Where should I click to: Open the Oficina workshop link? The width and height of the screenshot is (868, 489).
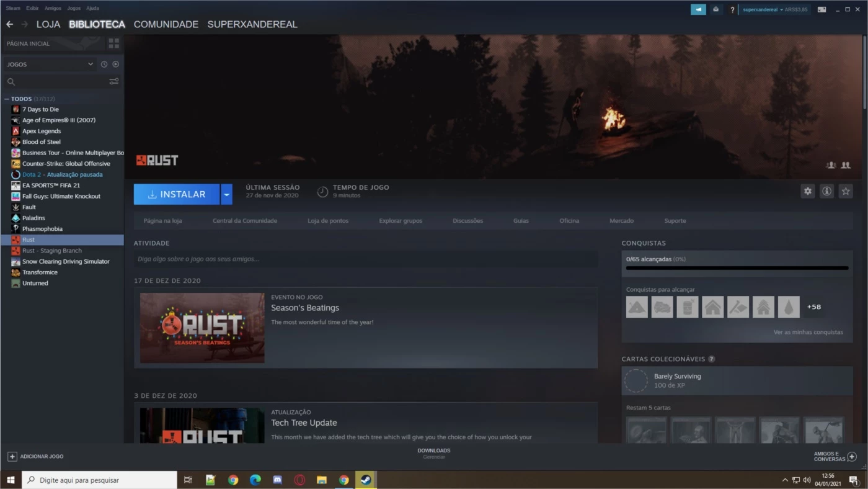(x=569, y=221)
